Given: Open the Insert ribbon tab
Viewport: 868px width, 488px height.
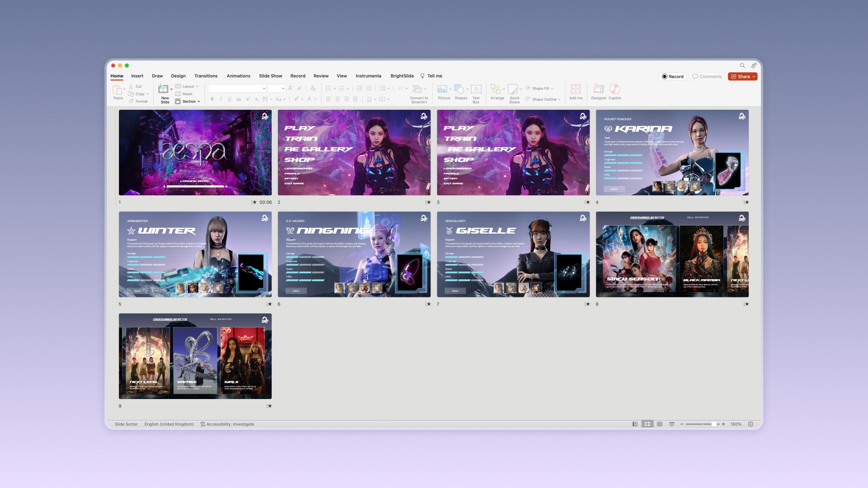Looking at the screenshot, I should (x=137, y=76).
